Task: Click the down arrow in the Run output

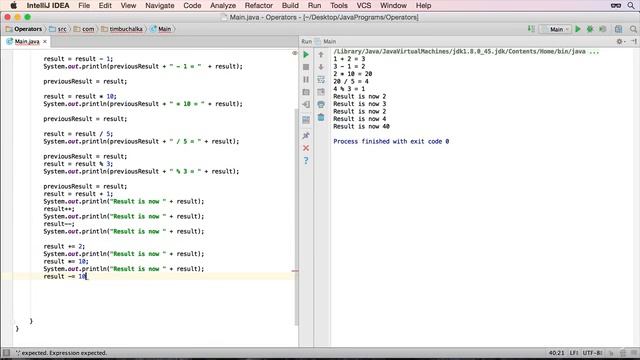Action: tap(321, 67)
